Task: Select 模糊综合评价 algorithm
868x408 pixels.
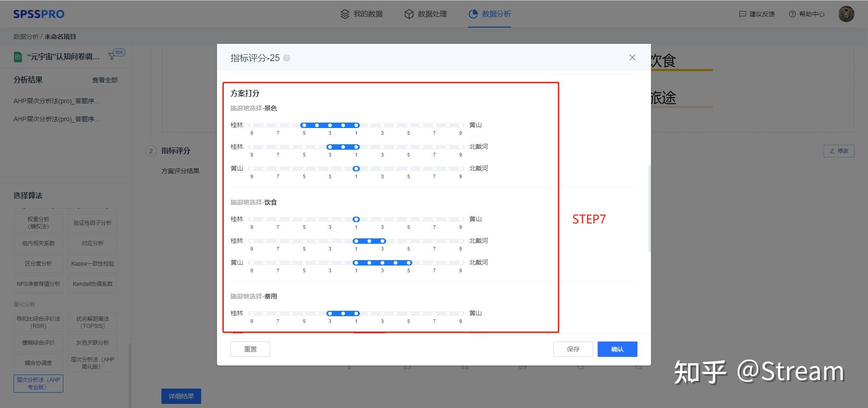Action: [38, 342]
